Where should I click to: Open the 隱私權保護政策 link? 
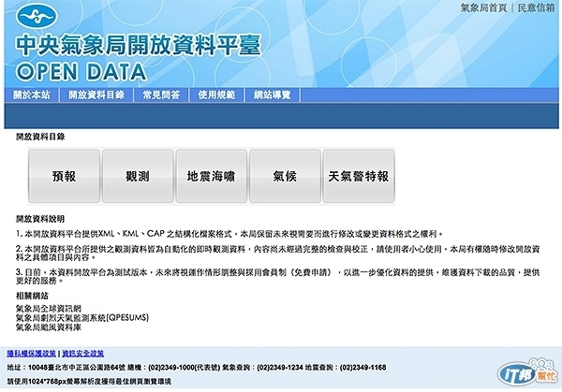coord(32,354)
